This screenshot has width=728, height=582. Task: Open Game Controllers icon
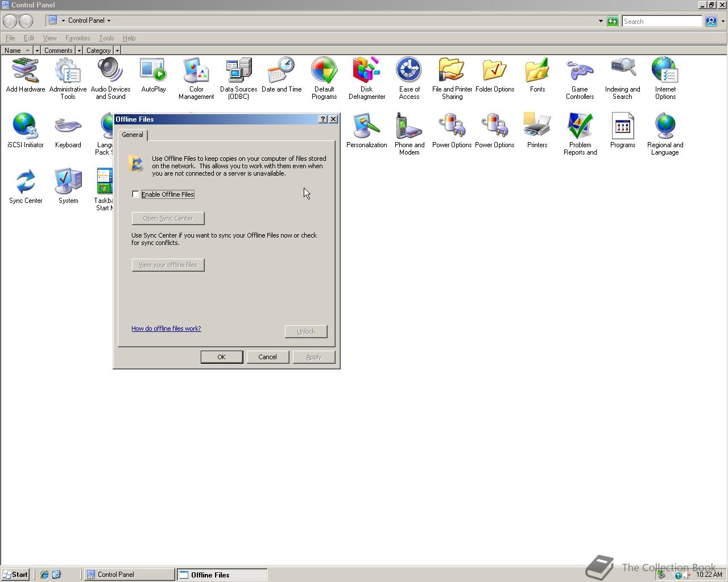[x=580, y=78]
